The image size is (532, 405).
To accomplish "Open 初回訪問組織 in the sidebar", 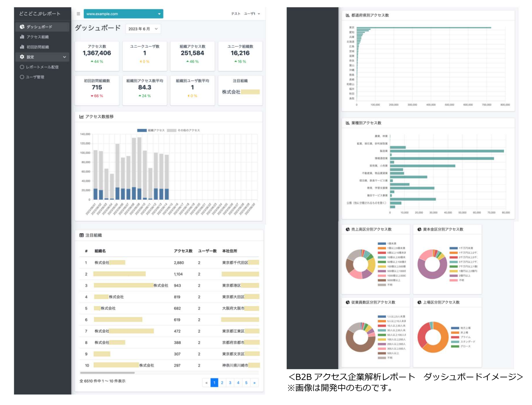I will click(x=42, y=47).
